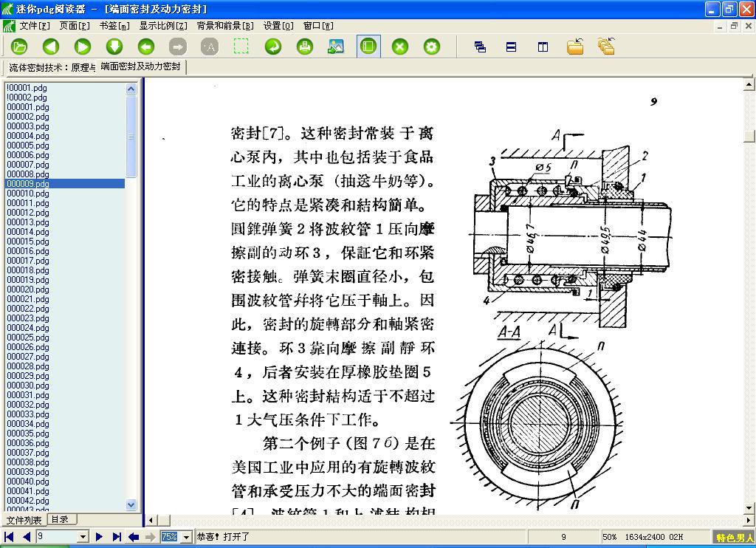
Task: Open the 背景和前景[B] menu
Action: click(225, 26)
